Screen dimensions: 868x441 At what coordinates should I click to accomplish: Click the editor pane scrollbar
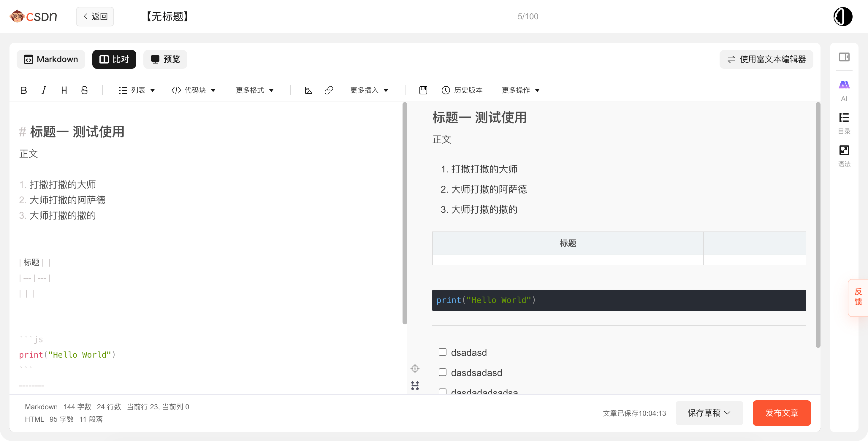405,213
